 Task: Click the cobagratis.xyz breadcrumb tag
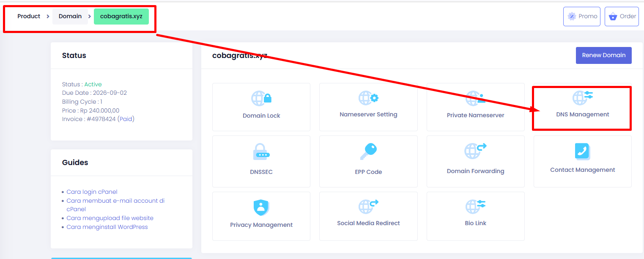coord(121,17)
